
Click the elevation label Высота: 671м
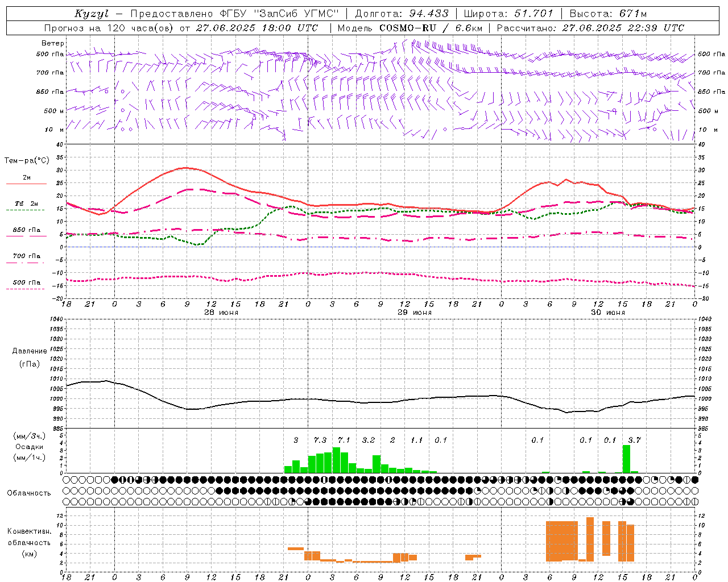[608, 14]
